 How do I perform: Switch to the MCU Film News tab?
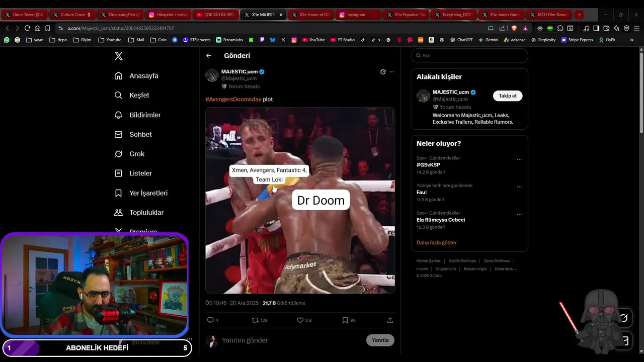coord(548,15)
